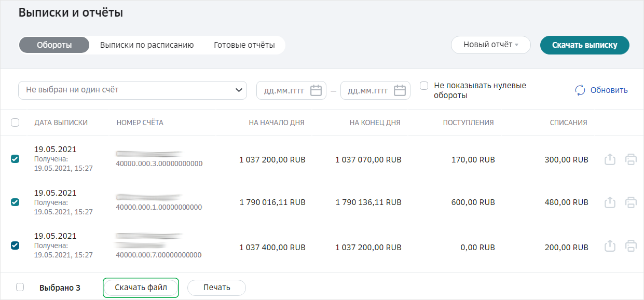Screen dimensions: 644x300
Task: Click the value '1 790 136,11 RUB'
Action: pos(368,202)
